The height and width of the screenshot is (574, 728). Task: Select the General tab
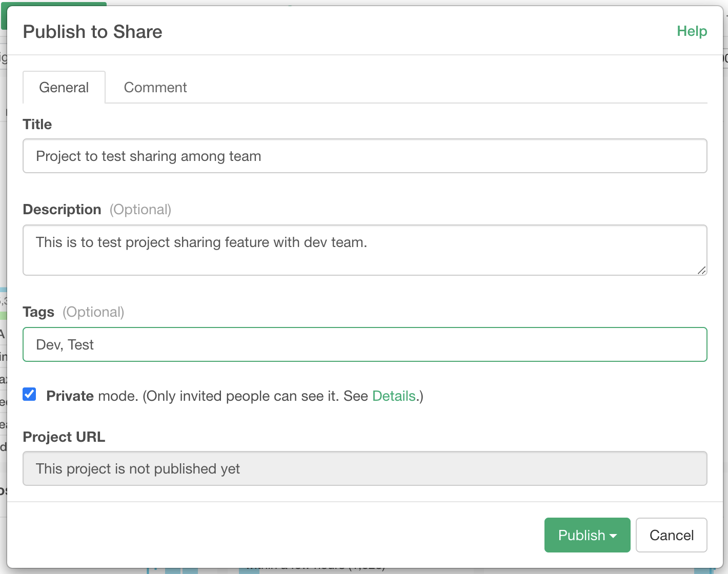point(64,88)
